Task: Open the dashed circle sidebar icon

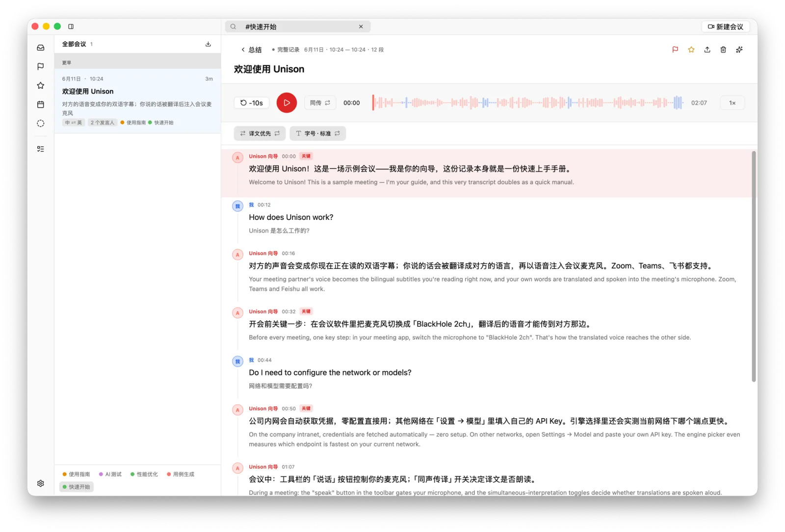Action: point(41,123)
